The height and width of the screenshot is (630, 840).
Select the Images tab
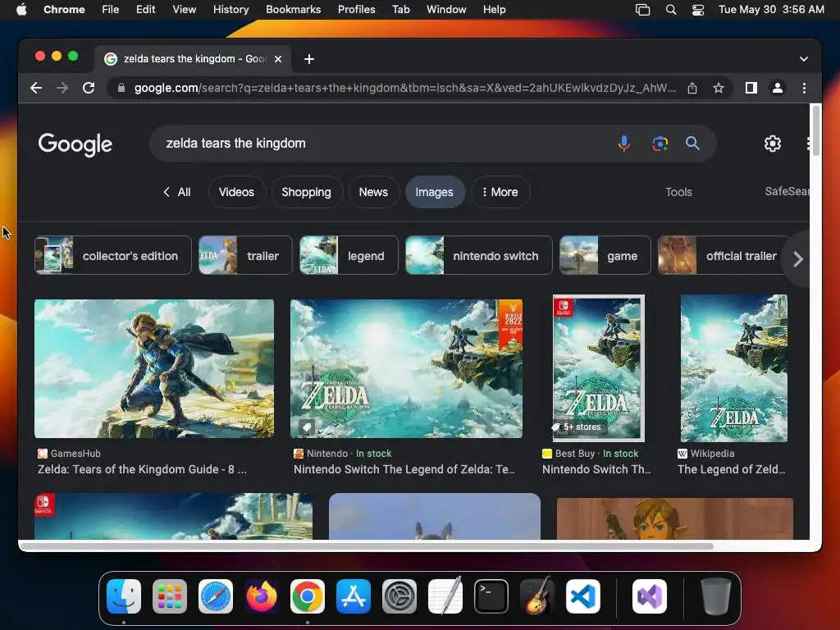(x=435, y=192)
